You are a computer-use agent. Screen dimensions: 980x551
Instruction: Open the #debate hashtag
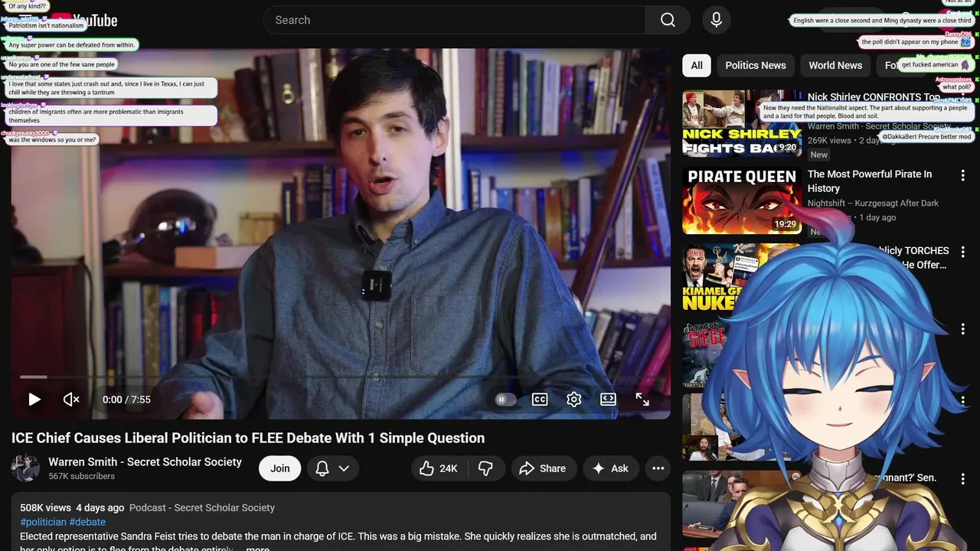tap(87, 522)
